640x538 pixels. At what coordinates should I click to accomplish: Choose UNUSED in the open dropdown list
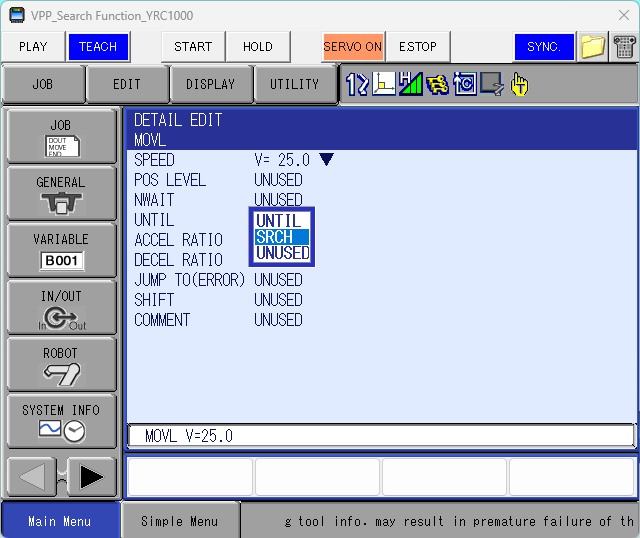pos(282,253)
